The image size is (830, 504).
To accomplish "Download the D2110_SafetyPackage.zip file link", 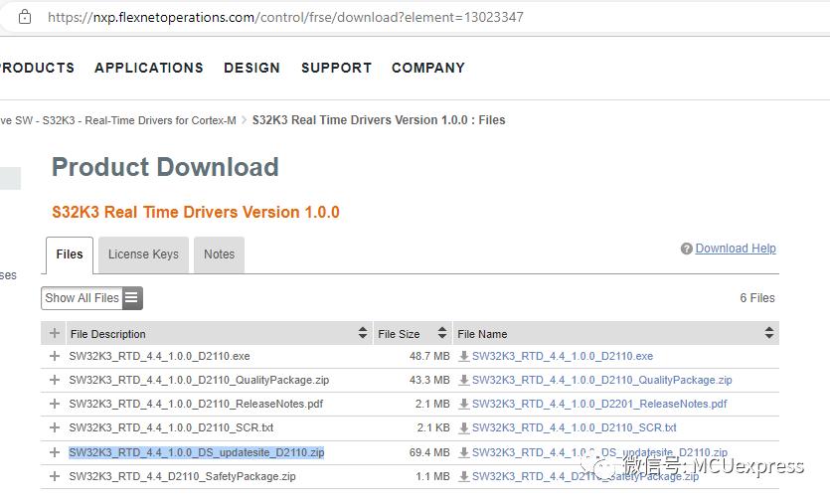I will click(x=584, y=476).
